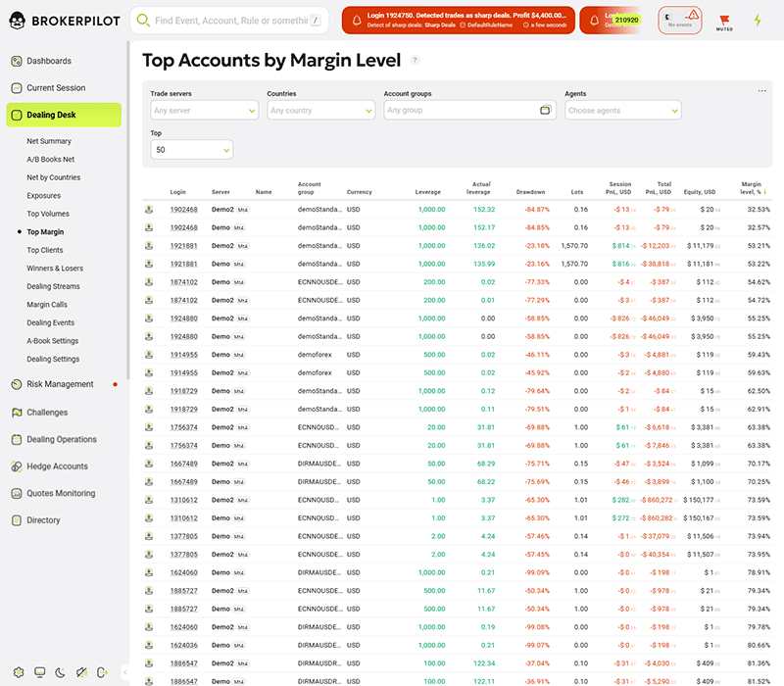Open the Choose agents dropdown

[x=622, y=111]
